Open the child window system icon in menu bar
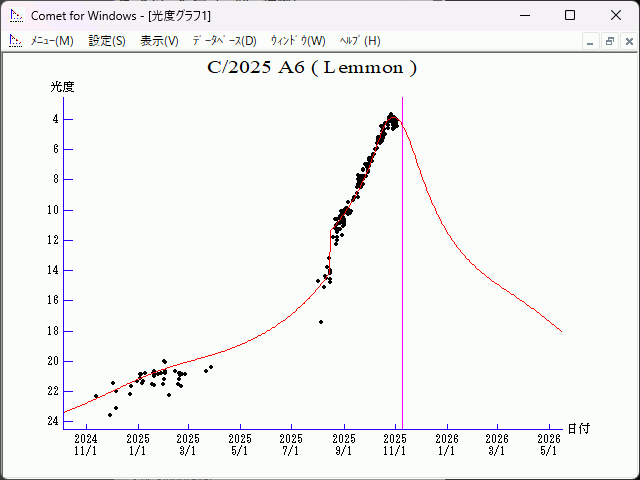 click(x=15, y=41)
